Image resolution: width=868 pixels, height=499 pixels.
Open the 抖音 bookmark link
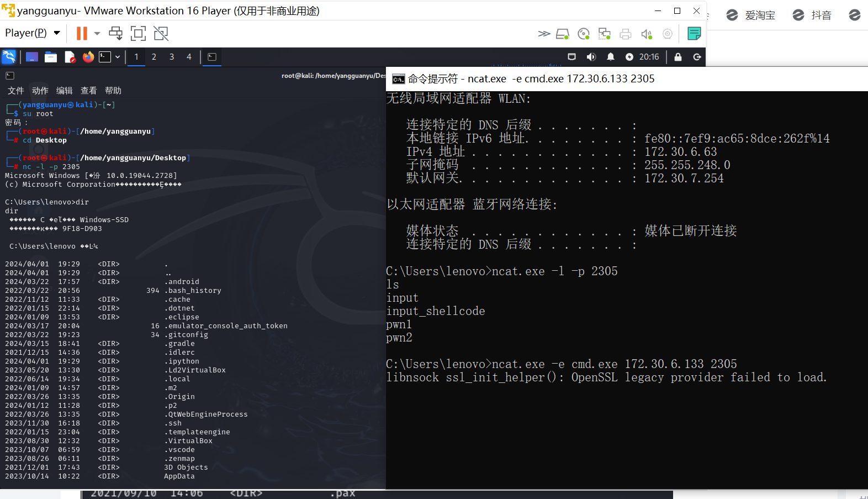812,15
